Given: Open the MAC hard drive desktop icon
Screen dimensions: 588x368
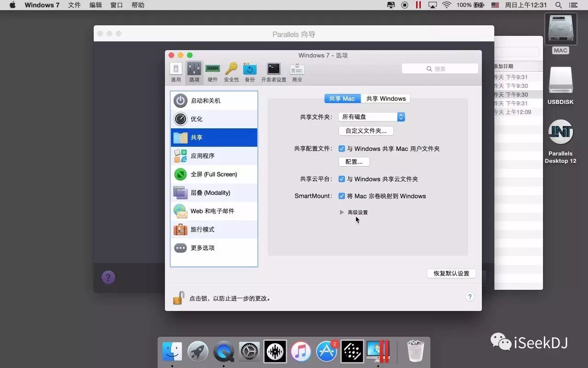Looking at the screenshot, I should click(x=560, y=34).
